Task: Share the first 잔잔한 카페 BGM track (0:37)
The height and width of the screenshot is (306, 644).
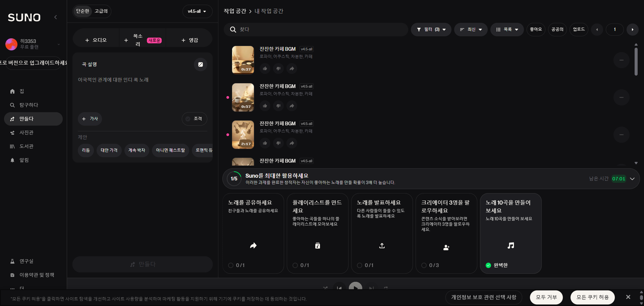Action: coord(292,69)
